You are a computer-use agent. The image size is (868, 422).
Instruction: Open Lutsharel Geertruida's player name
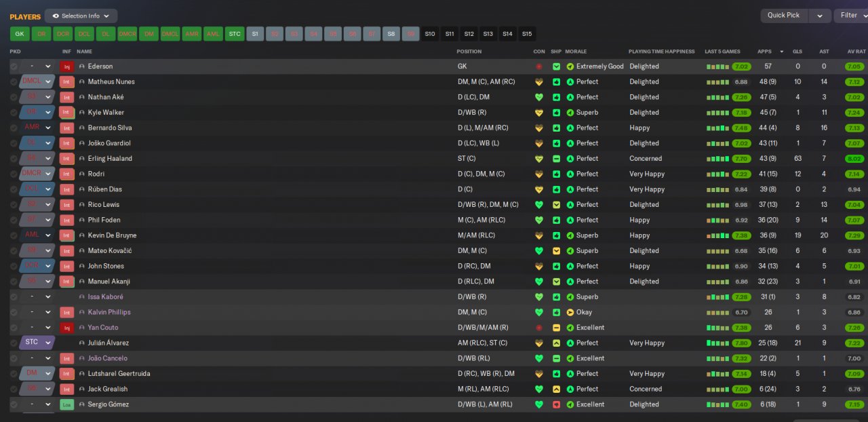119,374
